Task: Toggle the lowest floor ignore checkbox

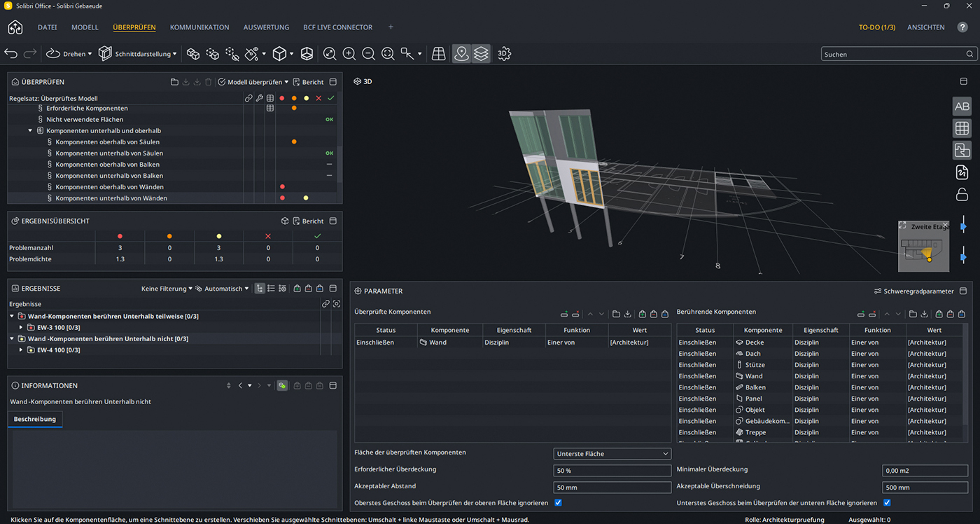Action: click(887, 503)
